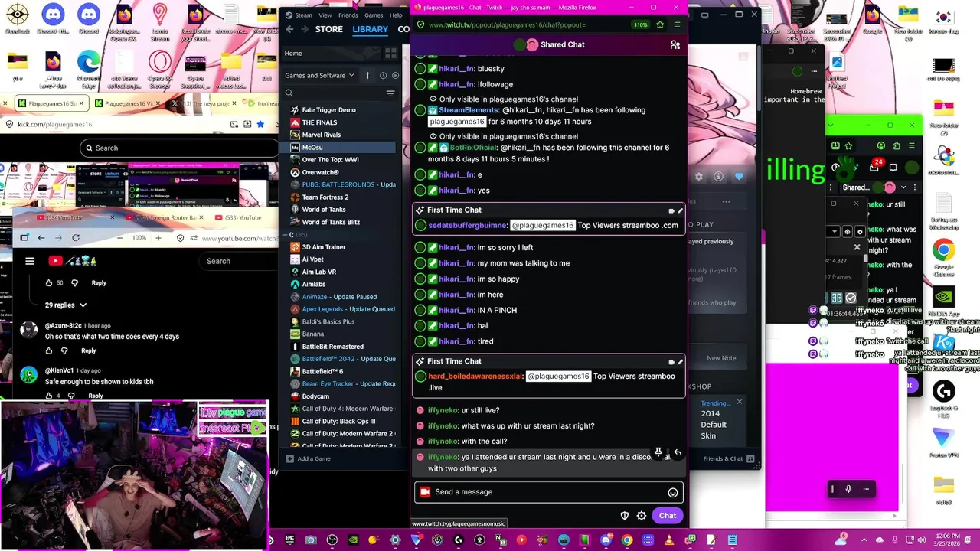This screenshot has width=980, height=551.
Task: Open Friends & Chat in Steam
Action: point(730,458)
